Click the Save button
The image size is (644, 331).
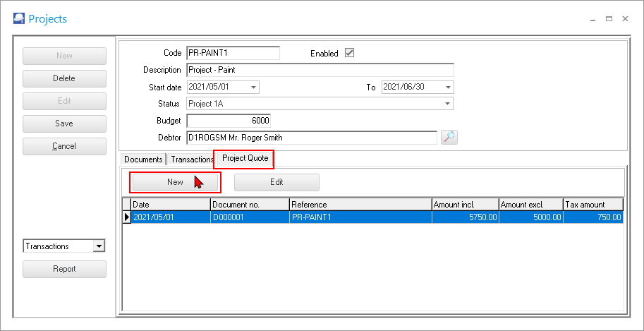tap(64, 124)
